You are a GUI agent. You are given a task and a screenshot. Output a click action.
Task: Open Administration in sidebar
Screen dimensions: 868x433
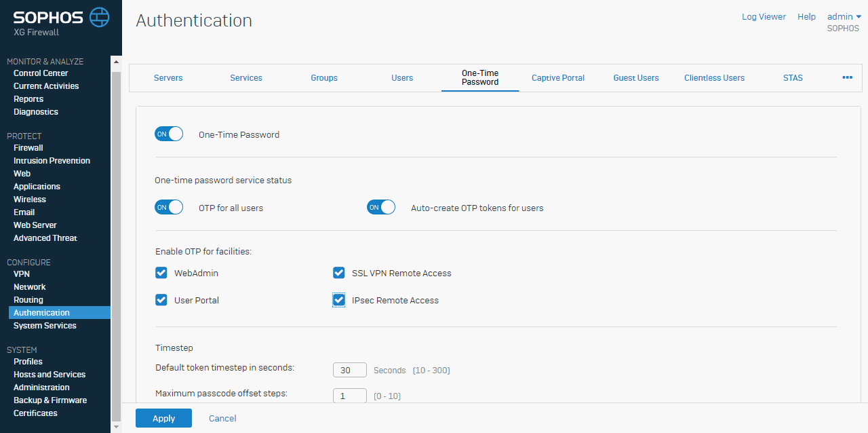pos(41,388)
